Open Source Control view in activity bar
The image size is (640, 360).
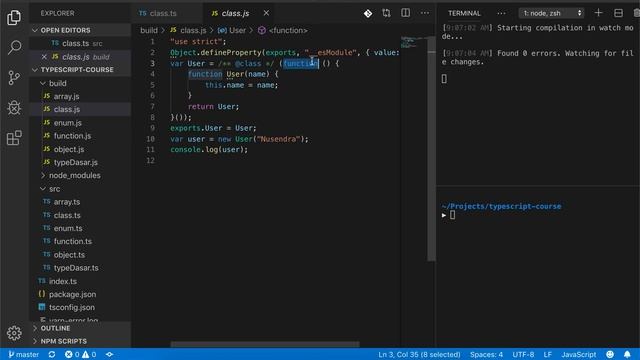pos(14,78)
